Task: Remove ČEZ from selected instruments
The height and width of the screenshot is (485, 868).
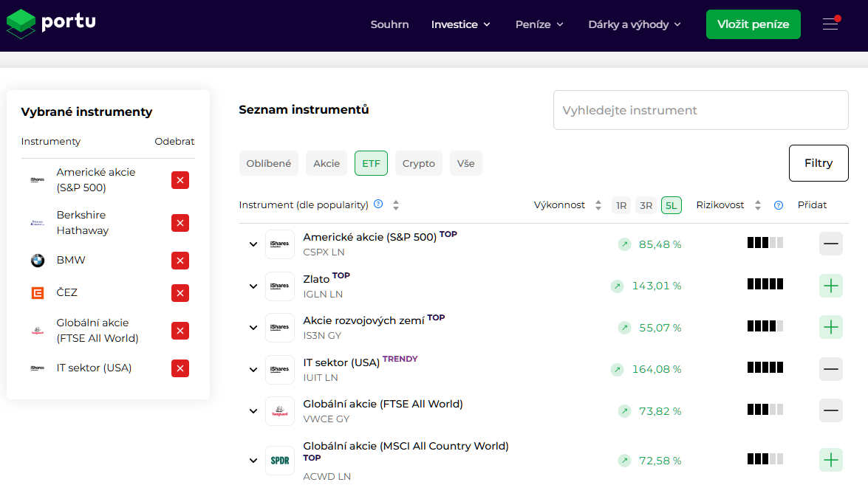Action: pyautogui.click(x=180, y=293)
